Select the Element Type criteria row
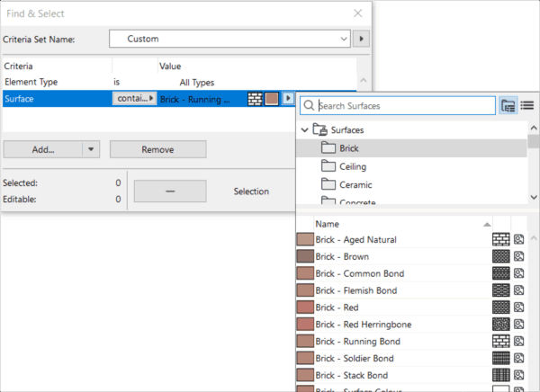Screen dimensions: 540x392 click(179, 82)
